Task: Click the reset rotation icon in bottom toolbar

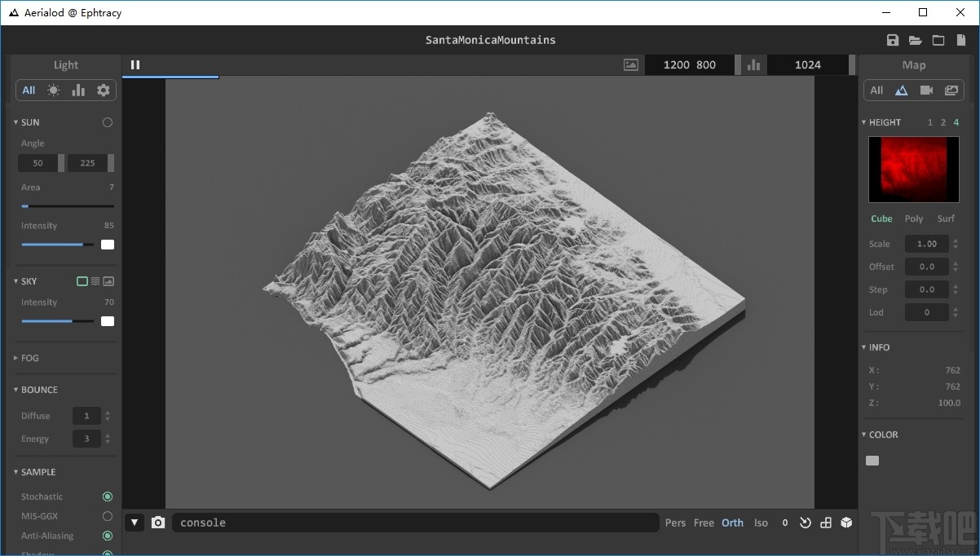Action: [806, 523]
